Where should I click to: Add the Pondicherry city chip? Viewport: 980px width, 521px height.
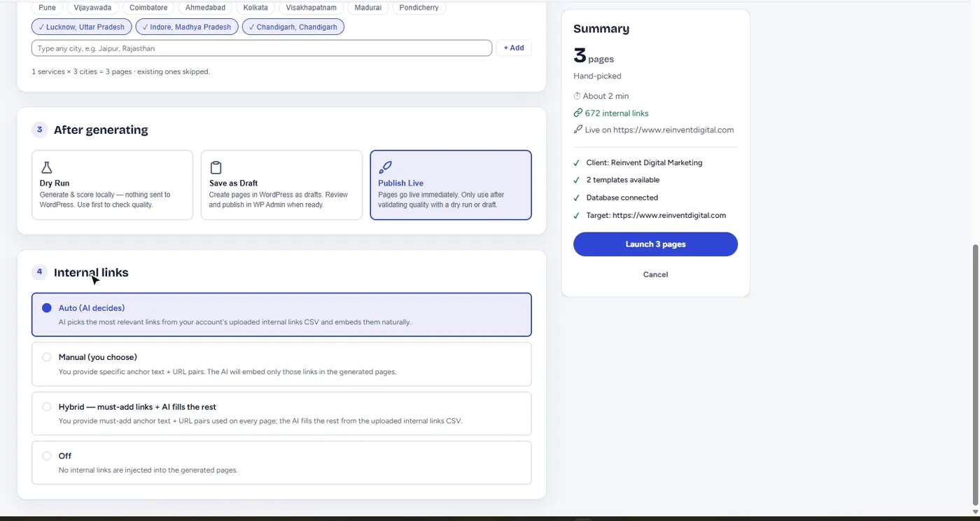[419, 8]
